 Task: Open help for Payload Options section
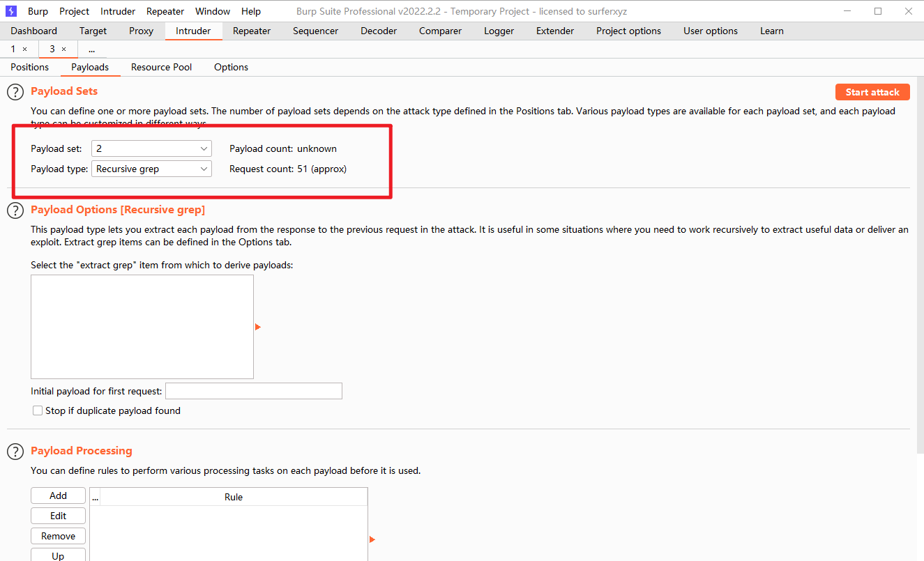[15, 210]
